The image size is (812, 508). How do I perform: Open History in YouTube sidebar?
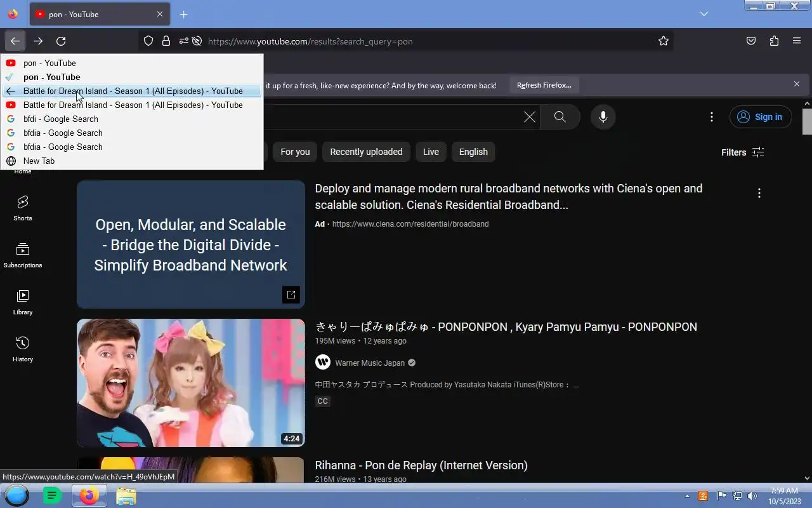click(x=23, y=349)
